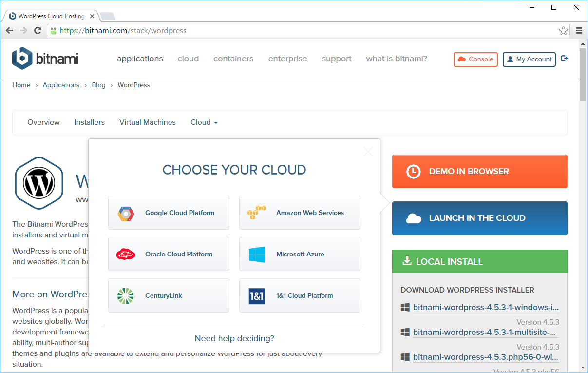Choose Google Cloud Platform card
Screen dimensions: 588x373
[x=169, y=213]
